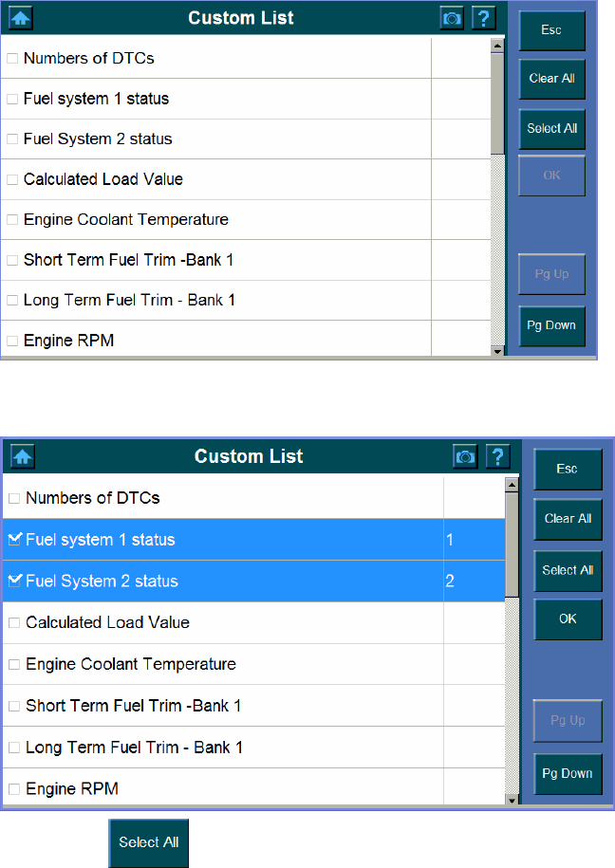Click the standalone Select All button below both windows
This screenshot has height=868, width=615.
pos(148,841)
